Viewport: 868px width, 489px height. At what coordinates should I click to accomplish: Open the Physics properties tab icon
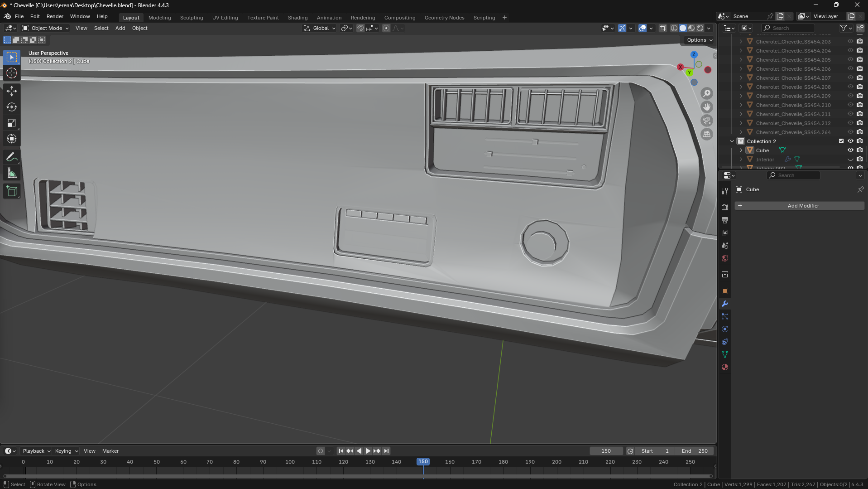(725, 329)
